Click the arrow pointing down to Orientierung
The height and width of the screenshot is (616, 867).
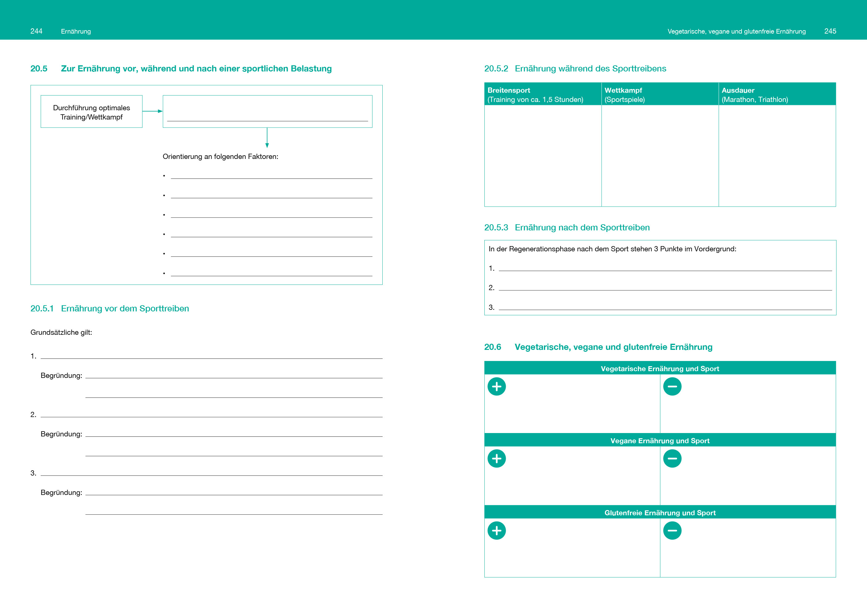point(267,138)
